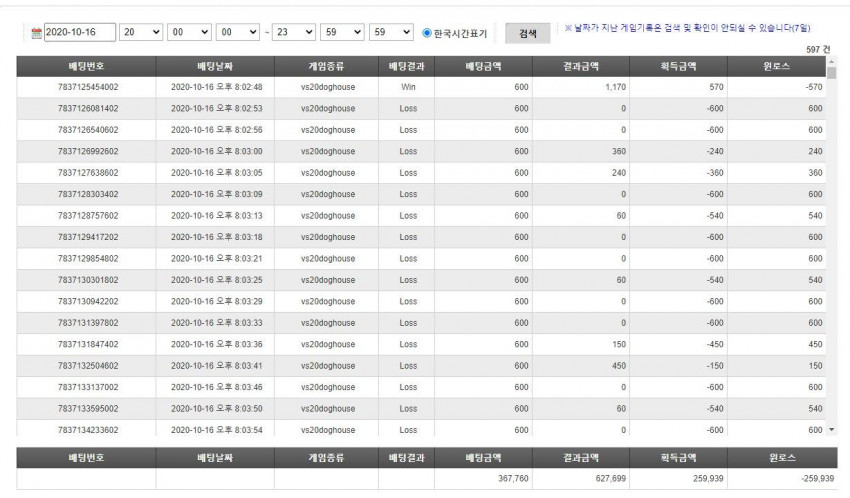The height and width of the screenshot is (498, 850).
Task: Click 게임종류 column header
Action: tap(326, 66)
